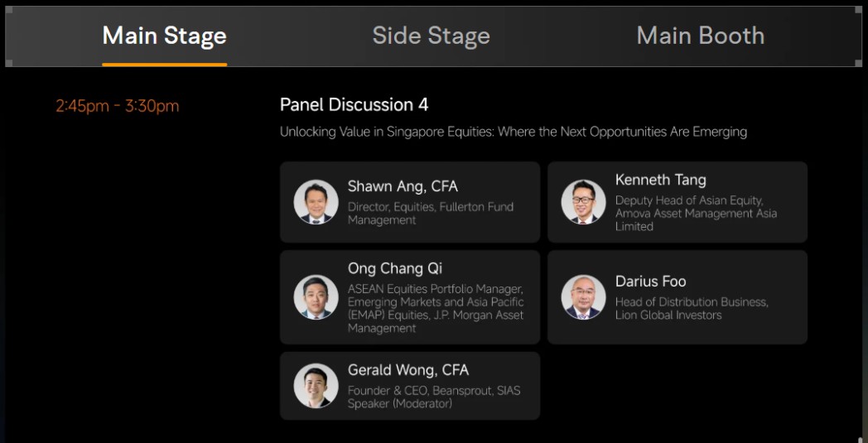
Task: Click Amova Asset Management Asia description
Action: pyautogui.click(x=696, y=213)
